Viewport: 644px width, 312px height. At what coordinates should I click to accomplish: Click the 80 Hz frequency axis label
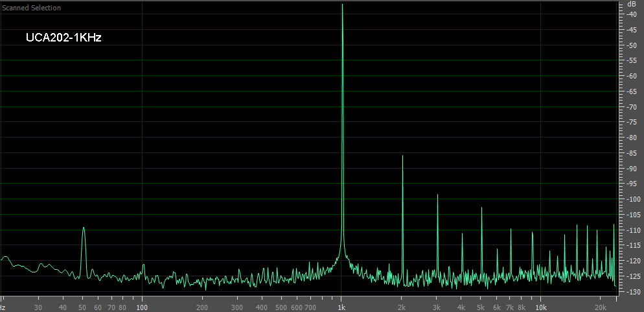coord(122,307)
